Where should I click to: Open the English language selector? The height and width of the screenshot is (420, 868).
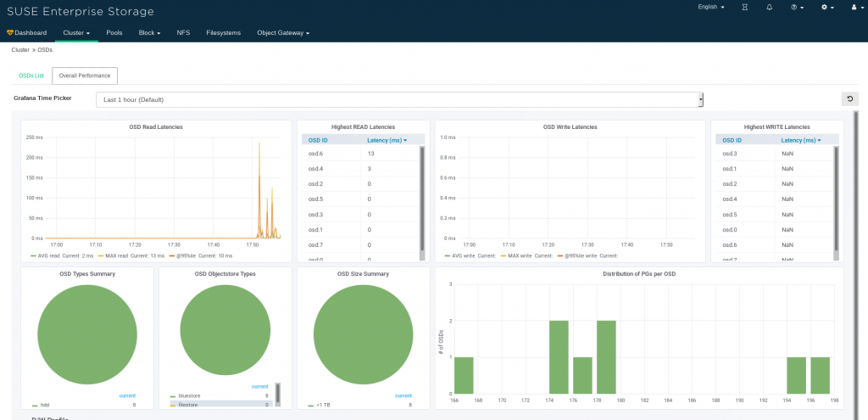click(710, 7)
